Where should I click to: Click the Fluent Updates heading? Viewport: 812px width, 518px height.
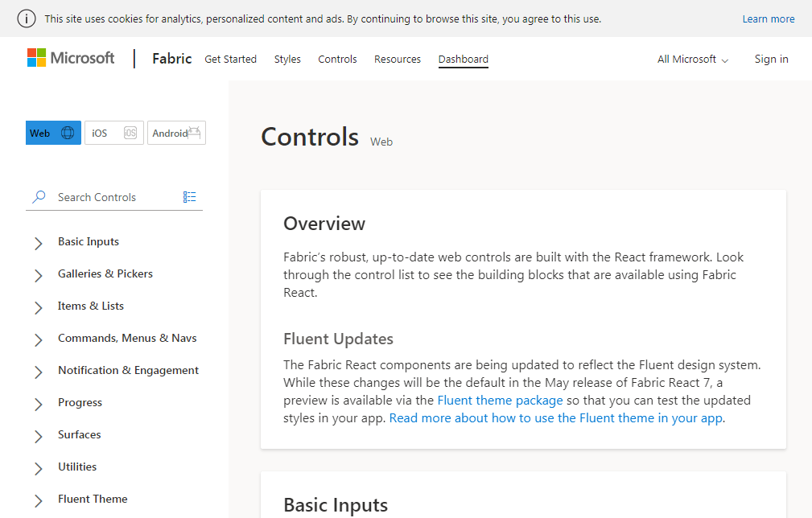(x=338, y=339)
